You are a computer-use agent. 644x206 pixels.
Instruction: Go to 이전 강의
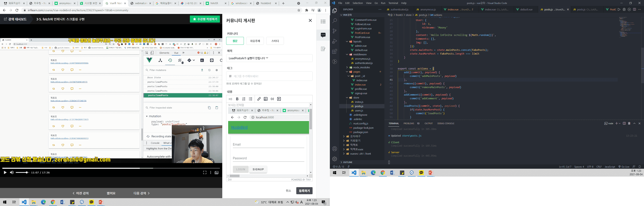(x=80, y=193)
